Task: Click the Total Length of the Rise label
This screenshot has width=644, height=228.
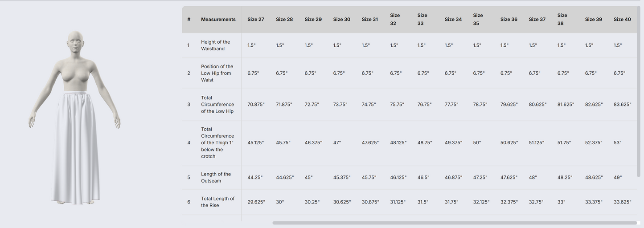Action: 217,202
